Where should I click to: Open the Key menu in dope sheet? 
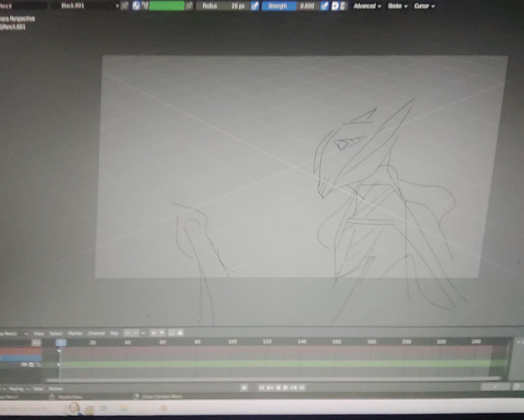(x=114, y=333)
